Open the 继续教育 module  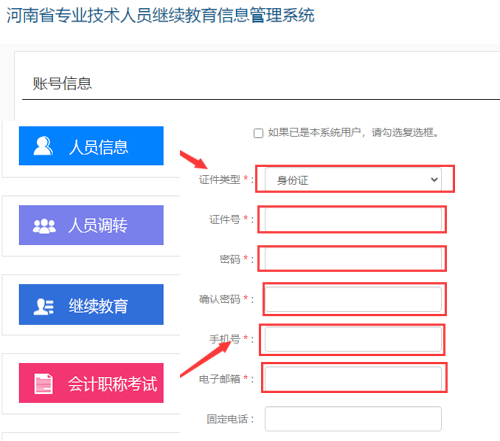(x=91, y=304)
